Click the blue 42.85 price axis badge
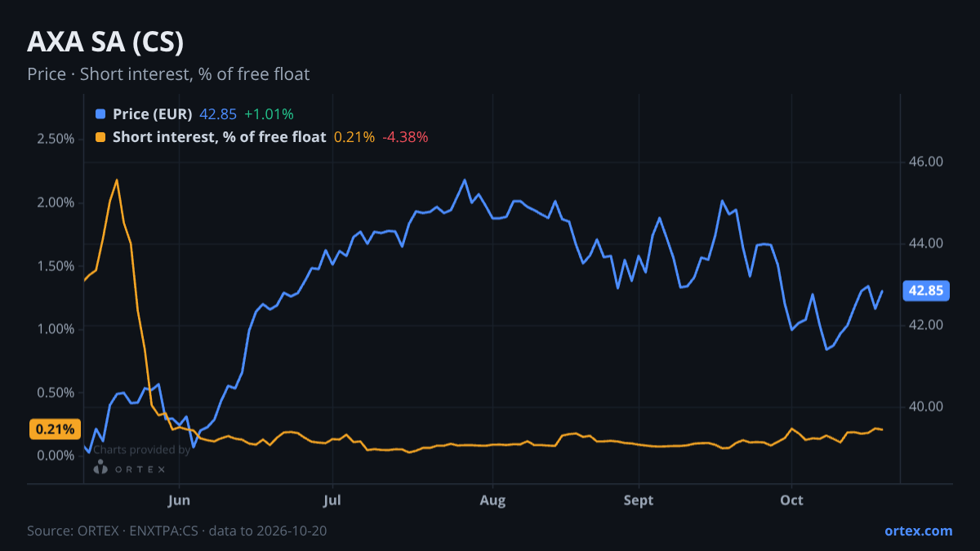Viewport: 980px width, 551px height. tap(924, 291)
